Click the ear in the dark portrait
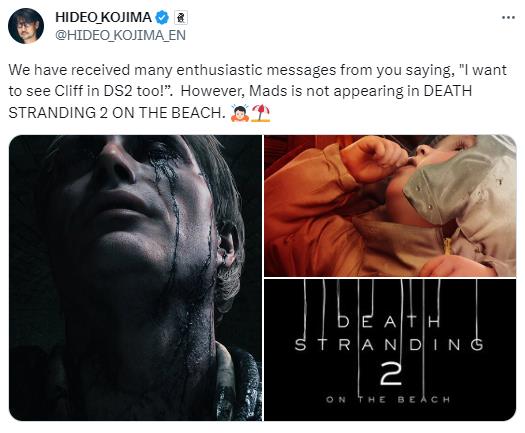Viewport: 525px width, 433px height. tap(229, 244)
